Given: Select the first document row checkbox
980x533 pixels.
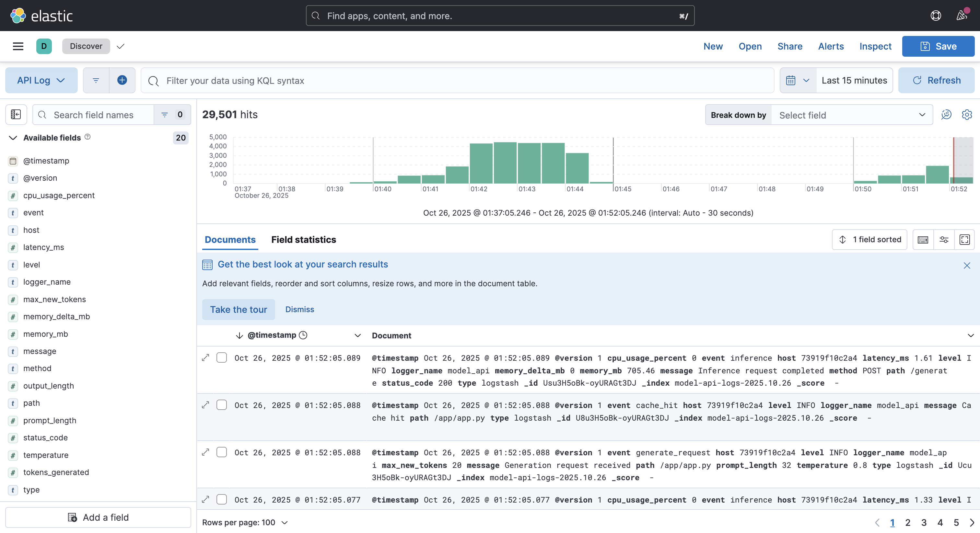Looking at the screenshot, I should (x=221, y=358).
